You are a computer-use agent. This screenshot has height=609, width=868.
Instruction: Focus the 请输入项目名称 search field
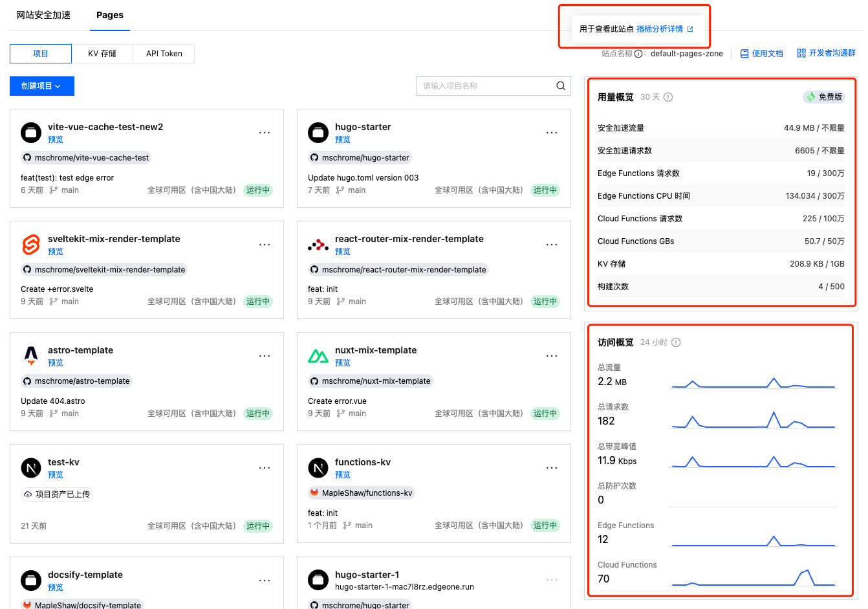tap(485, 86)
